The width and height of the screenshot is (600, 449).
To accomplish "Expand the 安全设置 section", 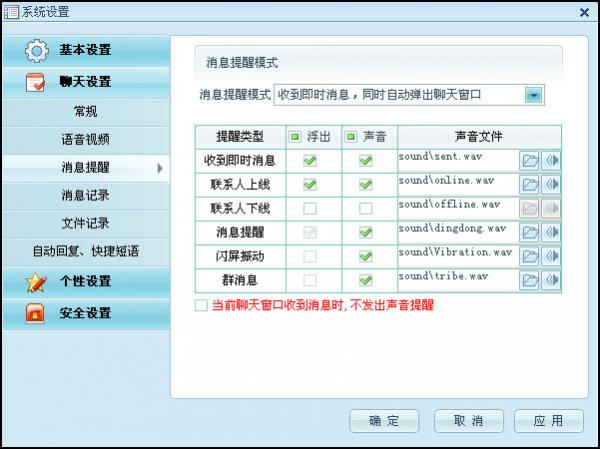I will click(85, 313).
